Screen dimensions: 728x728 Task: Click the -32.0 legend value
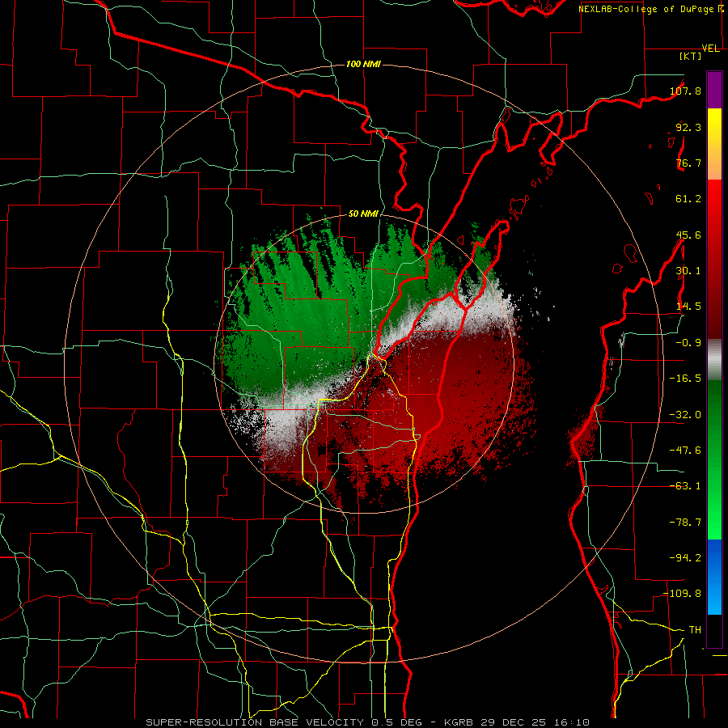(x=685, y=415)
